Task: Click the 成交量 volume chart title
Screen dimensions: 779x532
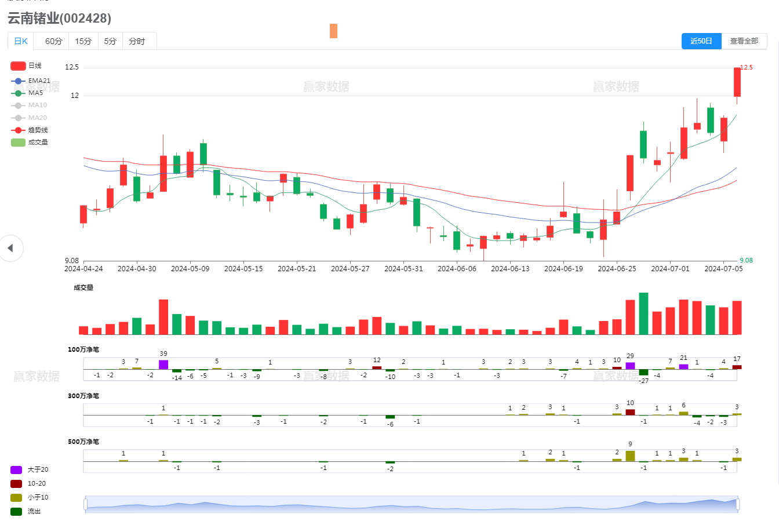Action: (x=83, y=287)
